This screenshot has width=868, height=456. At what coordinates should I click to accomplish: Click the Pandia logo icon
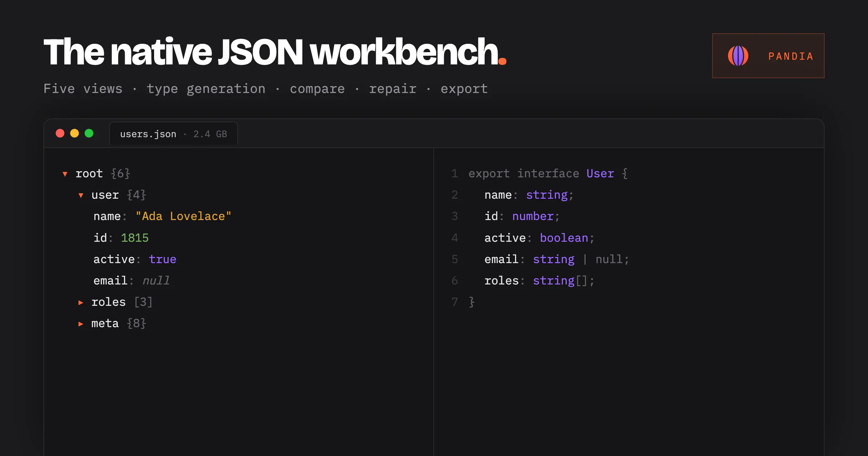point(738,56)
